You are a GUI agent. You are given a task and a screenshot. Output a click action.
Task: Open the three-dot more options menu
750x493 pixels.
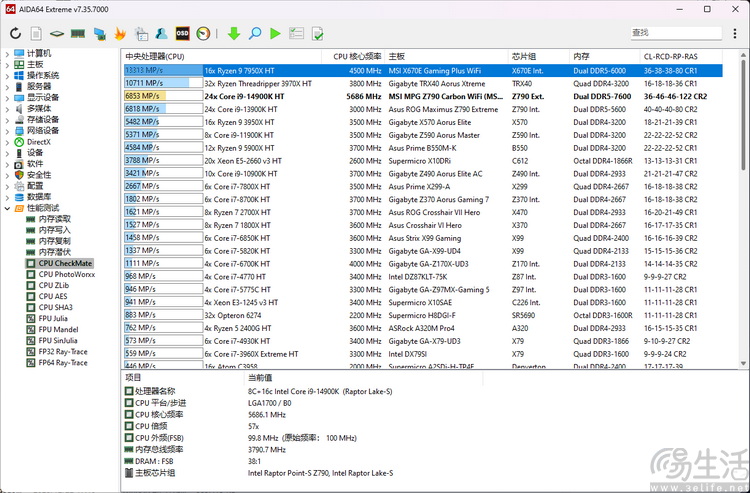pos(735,33)
